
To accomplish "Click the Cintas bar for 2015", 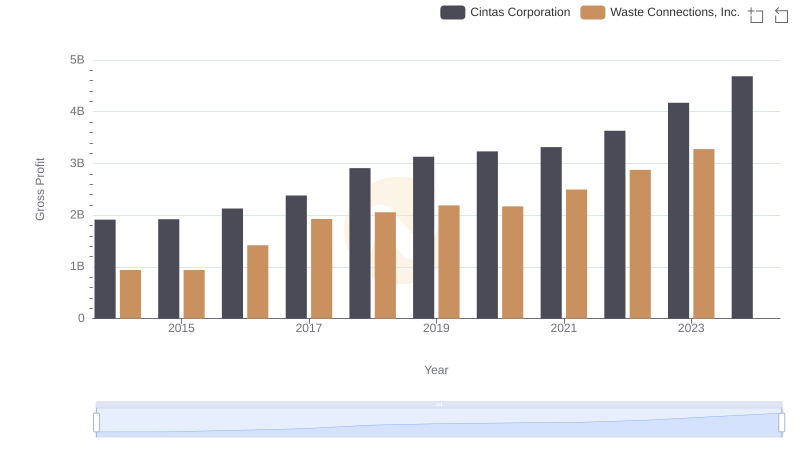I will [168, 268].
